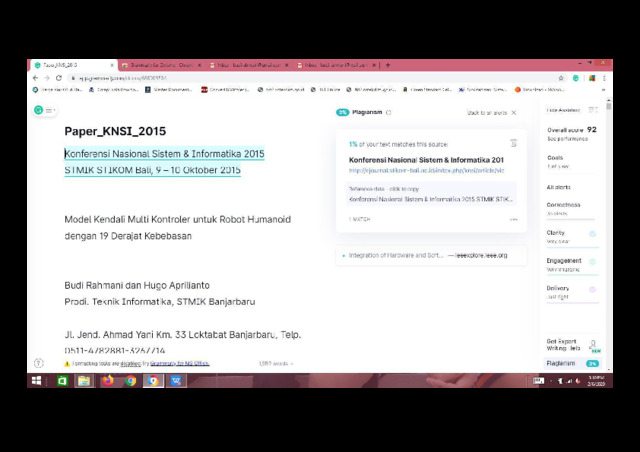Open the first bookmark in bookmarks bar
This screenshot has height=452, width=640.
[58, 89]
